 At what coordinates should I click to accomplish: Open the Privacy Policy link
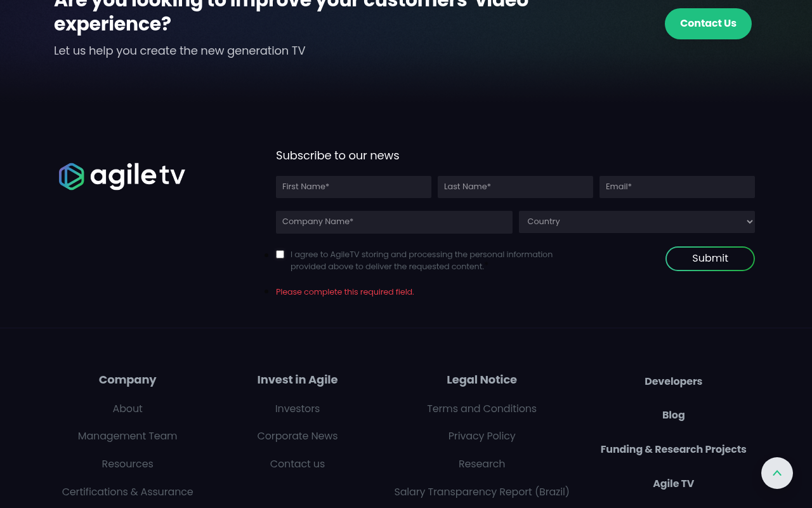tap(481, 436)
